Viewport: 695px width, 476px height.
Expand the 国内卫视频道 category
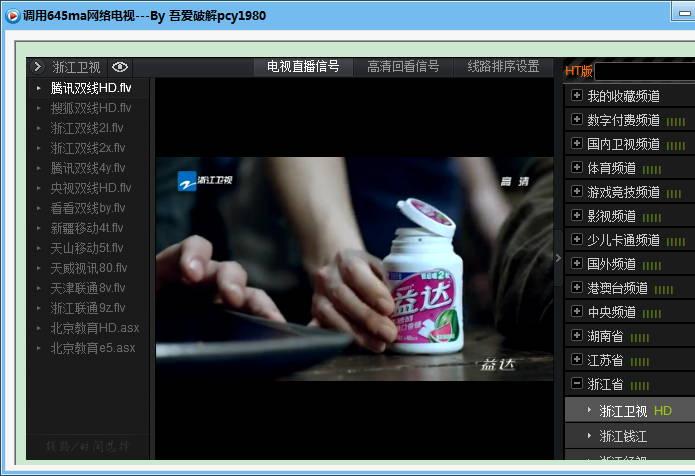pyautogui.click(x=576, y=144)
